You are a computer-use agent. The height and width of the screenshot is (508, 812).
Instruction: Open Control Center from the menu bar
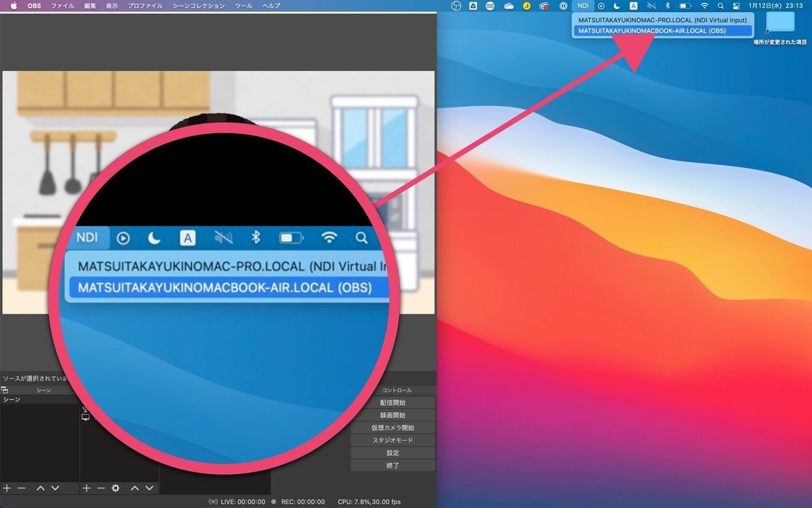736,5
